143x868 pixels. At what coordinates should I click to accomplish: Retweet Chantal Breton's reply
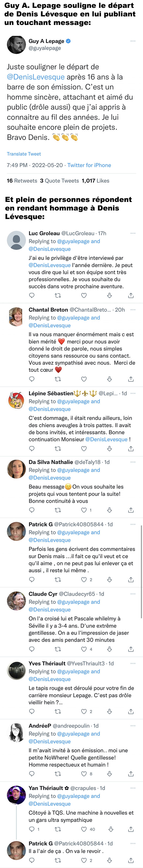coord(58,379)
